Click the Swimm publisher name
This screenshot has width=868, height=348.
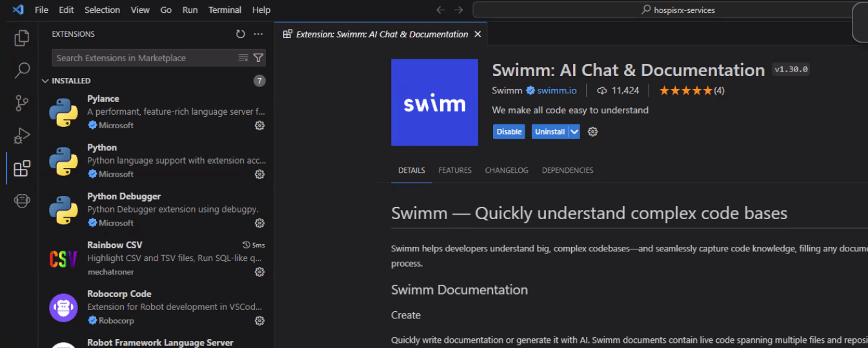507,91
